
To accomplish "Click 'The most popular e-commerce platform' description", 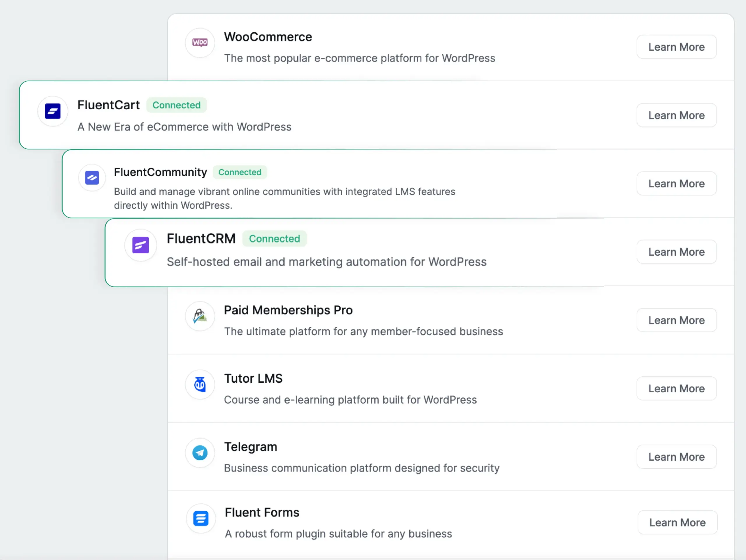I will point(360,58).
